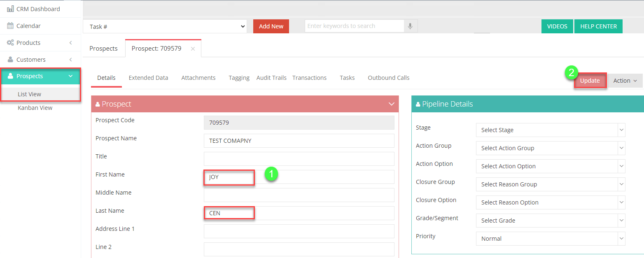644x258 pixels.
Task: Open the Select Stage dropdown
Action: pyautogui.click(x=550, y=130)
